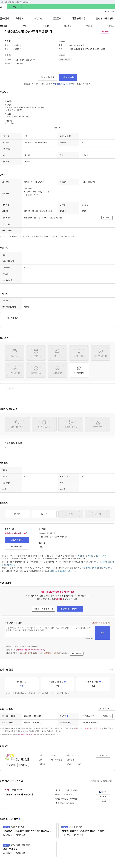This screenshot has width=115, height=868.
Task: Click 새창보기 on the D-13 posting
Action: pyautogui.click(x=103, y=801)
